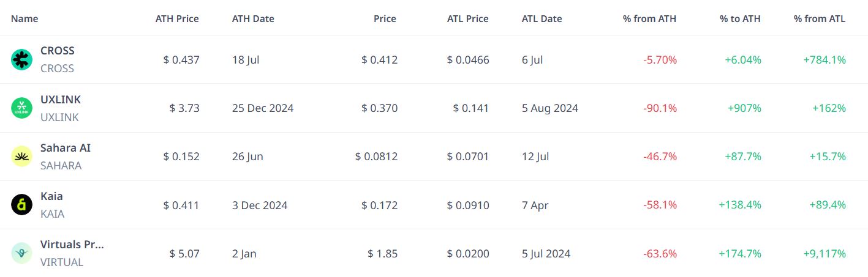Viewport: 868px width, 277px height.
Task: Click the CROSS coin logo icon
Action: (21, 59)
